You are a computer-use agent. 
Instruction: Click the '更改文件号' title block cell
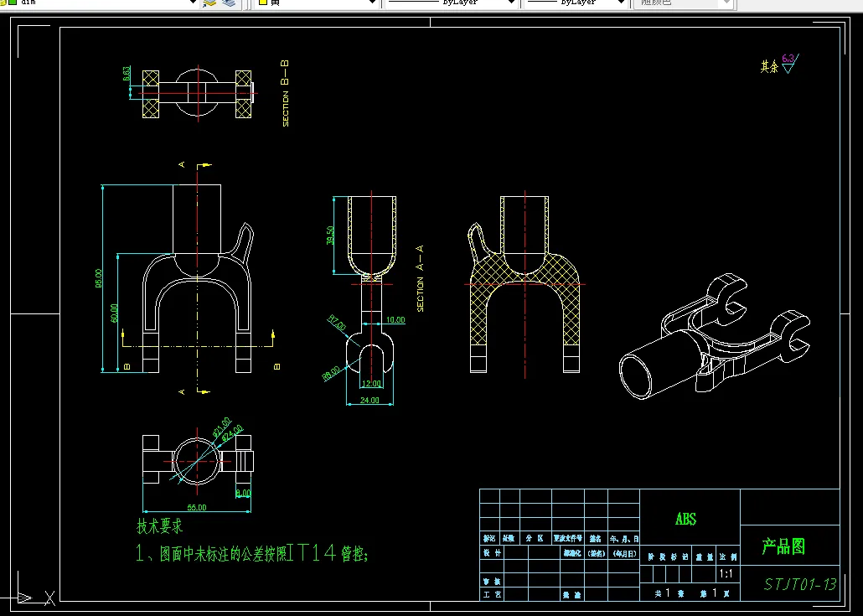click(568, 538)
